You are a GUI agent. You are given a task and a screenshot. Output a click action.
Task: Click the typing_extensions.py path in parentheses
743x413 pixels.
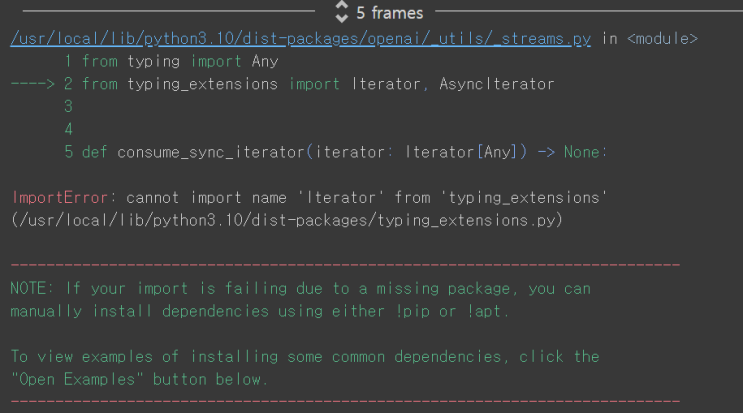[x=287, y=220]
